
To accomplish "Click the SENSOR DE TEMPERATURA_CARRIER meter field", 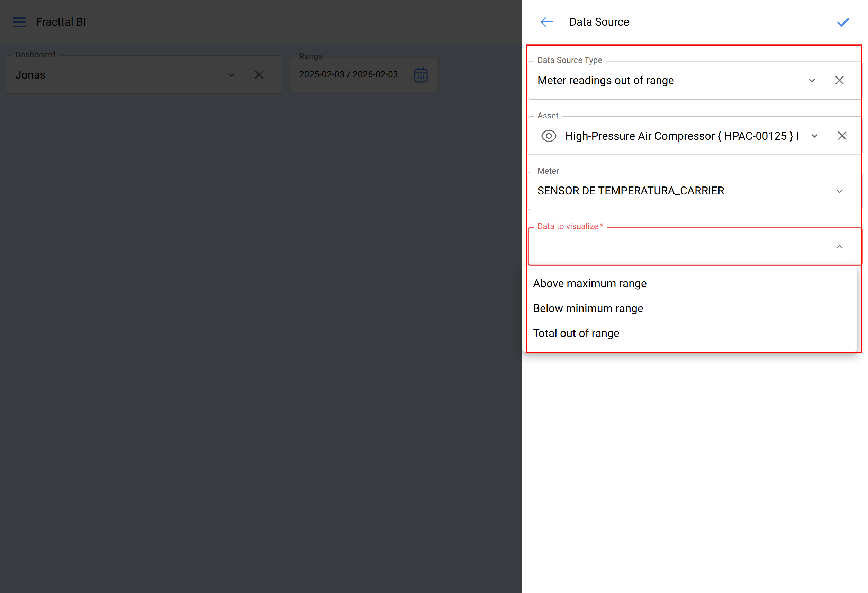I will (631, 191).
